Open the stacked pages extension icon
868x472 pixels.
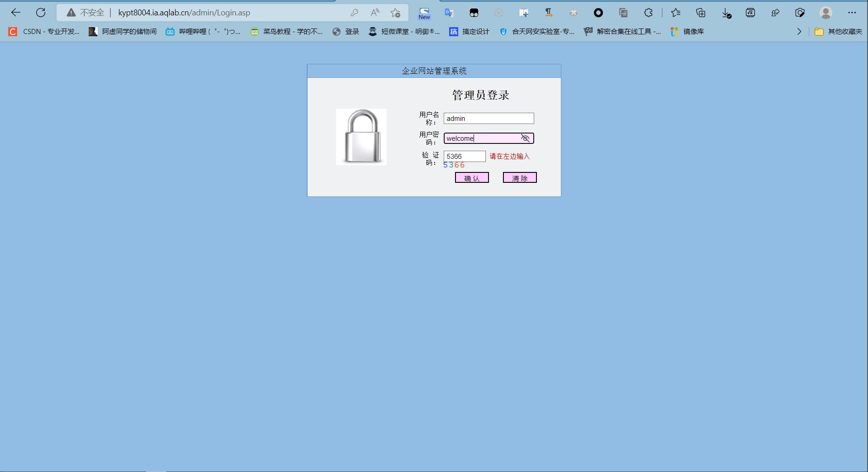[623, 13]
